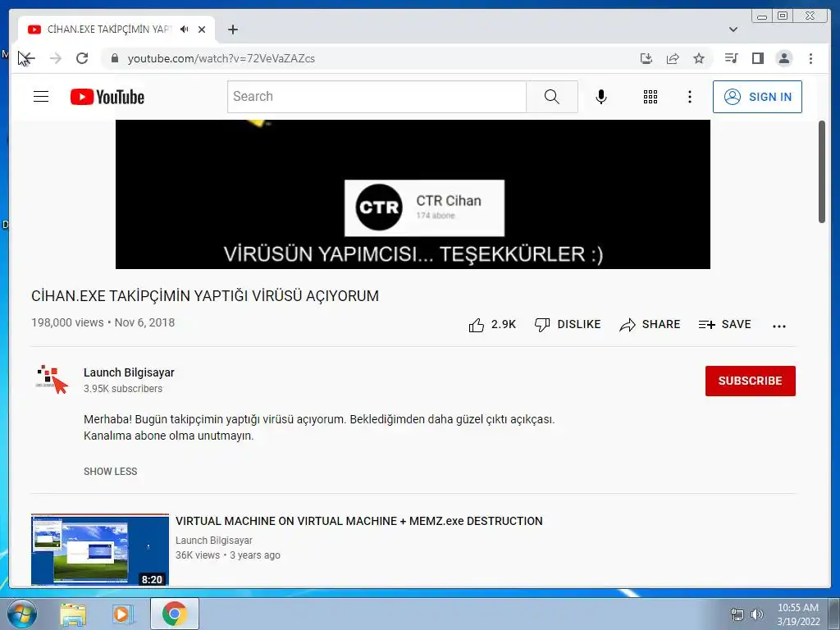Bookmark this tab with star
This screenshot has width=840, height=630.
[699, 58]
